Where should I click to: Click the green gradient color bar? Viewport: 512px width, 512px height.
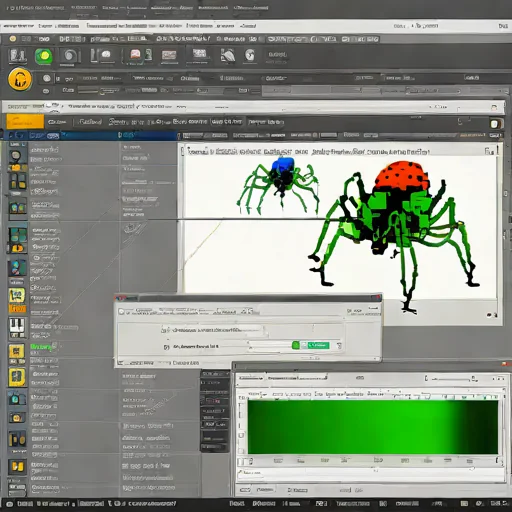point(373,427)
